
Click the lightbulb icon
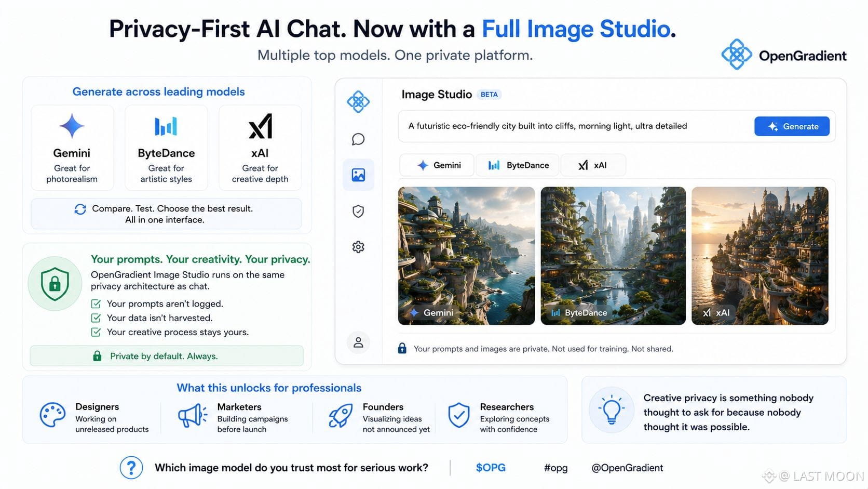click(612, 411)
